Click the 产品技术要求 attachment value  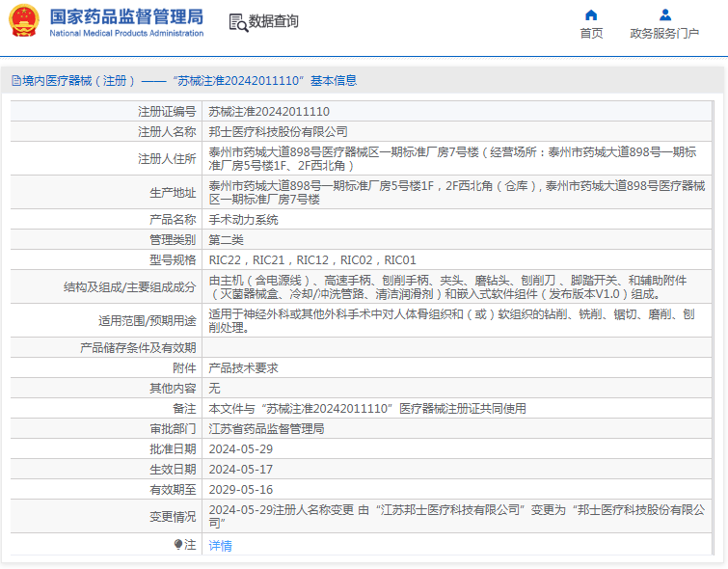tap(243, 368)
